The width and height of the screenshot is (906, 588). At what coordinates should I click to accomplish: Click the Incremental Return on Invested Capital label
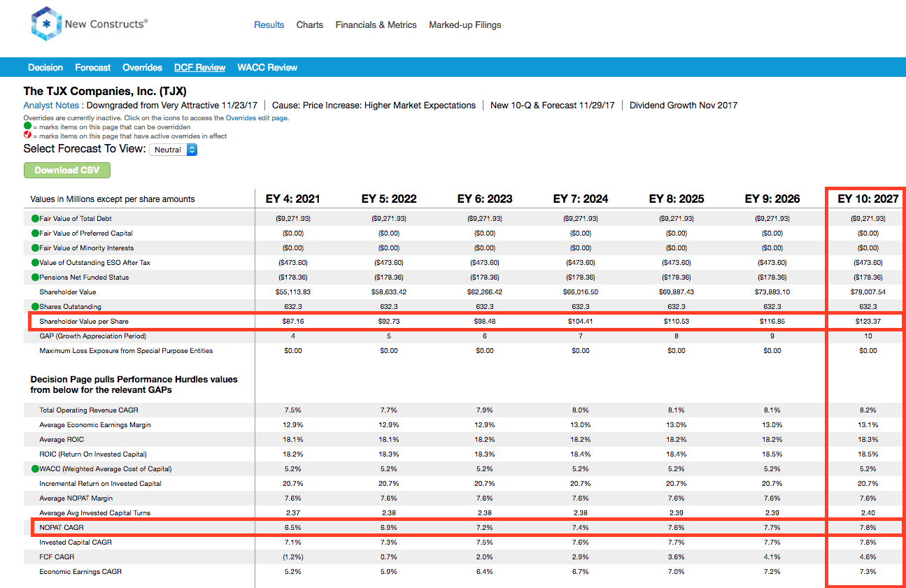tap(101, 483)
